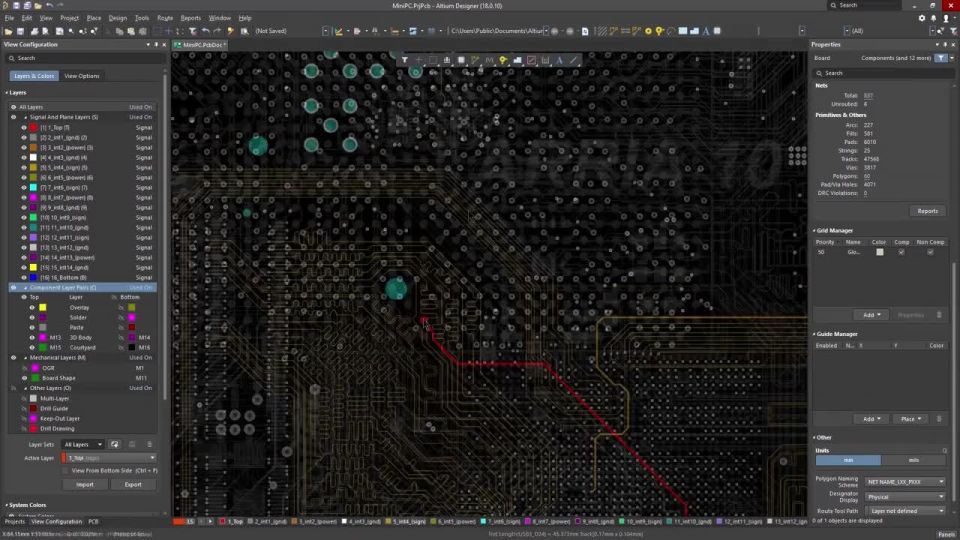The height and width of the screenshot is (540, 960).
Task: Open the Design menu
Action: point(118,18)
